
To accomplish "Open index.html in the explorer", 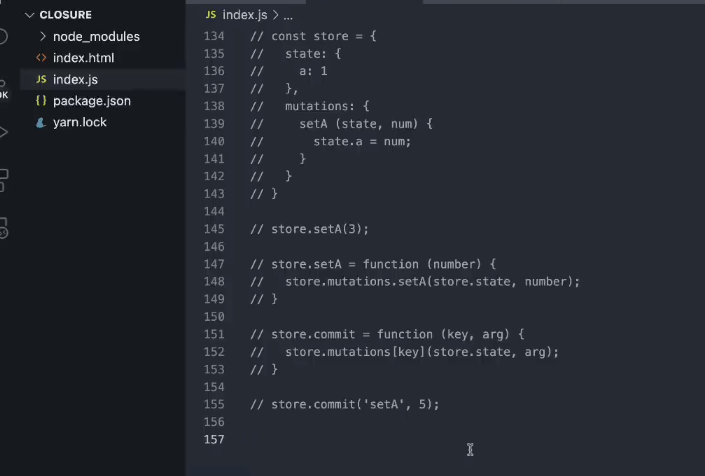I will tap(83, 58).
